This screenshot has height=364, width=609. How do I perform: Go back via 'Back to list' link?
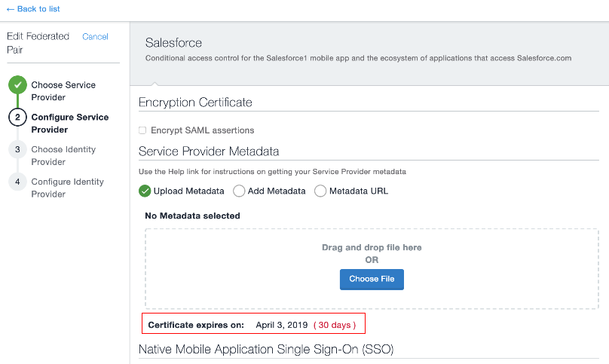click(33, 9)
